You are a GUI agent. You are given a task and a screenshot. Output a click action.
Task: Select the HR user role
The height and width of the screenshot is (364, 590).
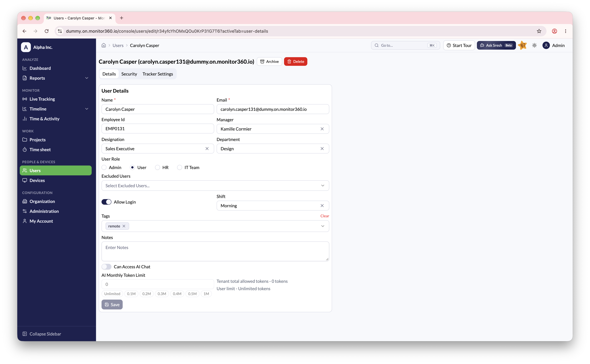coord(157,167)
